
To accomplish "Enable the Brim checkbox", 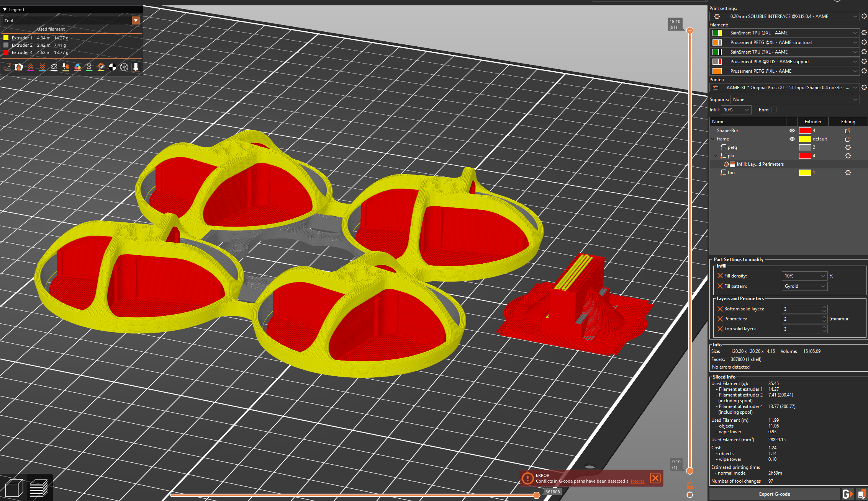I will coord(774,109).
